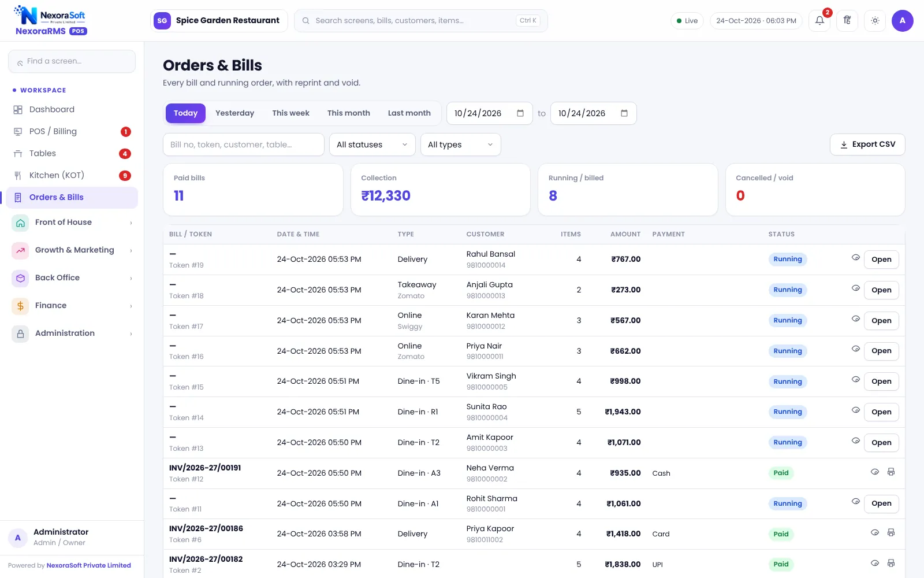Export bills with Export CSV

tap(867, 144)
